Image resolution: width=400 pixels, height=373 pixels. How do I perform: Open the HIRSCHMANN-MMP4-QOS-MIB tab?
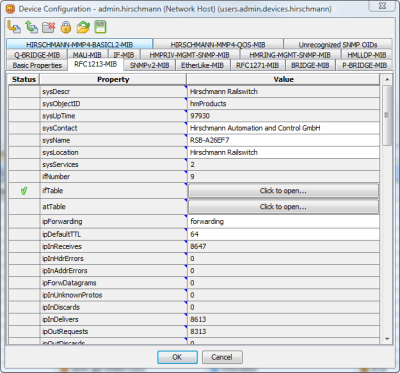218,44
